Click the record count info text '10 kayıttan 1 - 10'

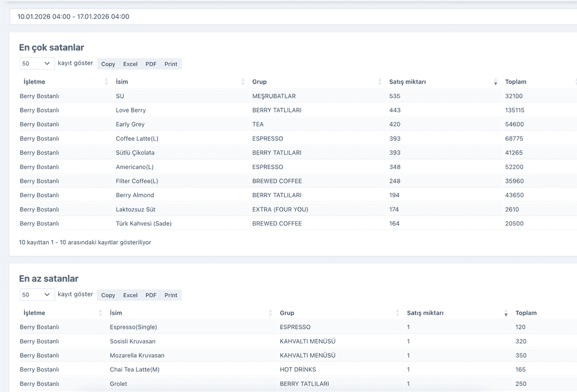[x=85, y=242]
